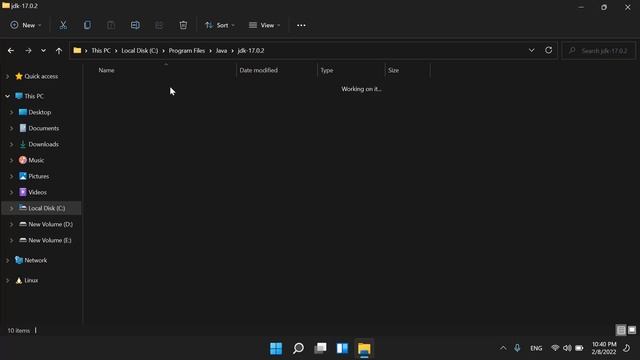Click ENG language indicator
Image resolution: width=640 pixels, height=360 pixels.
coord(536,348)
